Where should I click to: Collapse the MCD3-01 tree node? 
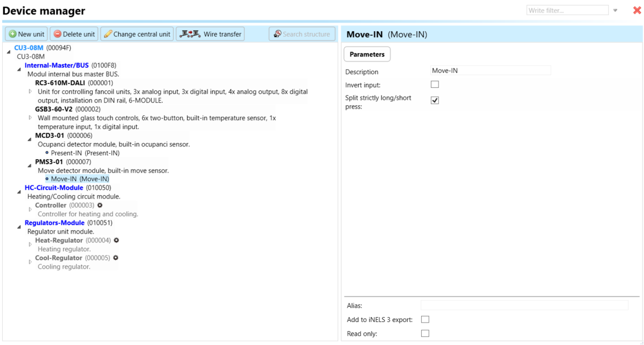30,139
